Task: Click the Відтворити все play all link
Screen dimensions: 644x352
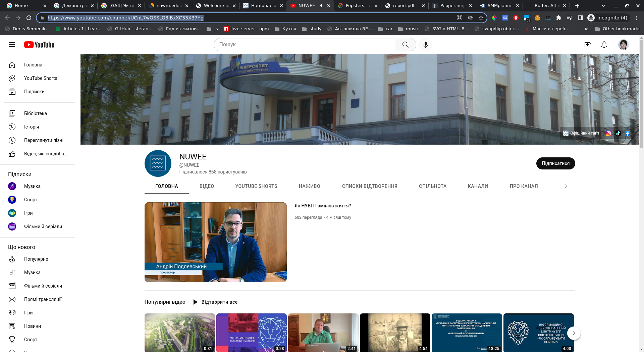Action: 215,302
